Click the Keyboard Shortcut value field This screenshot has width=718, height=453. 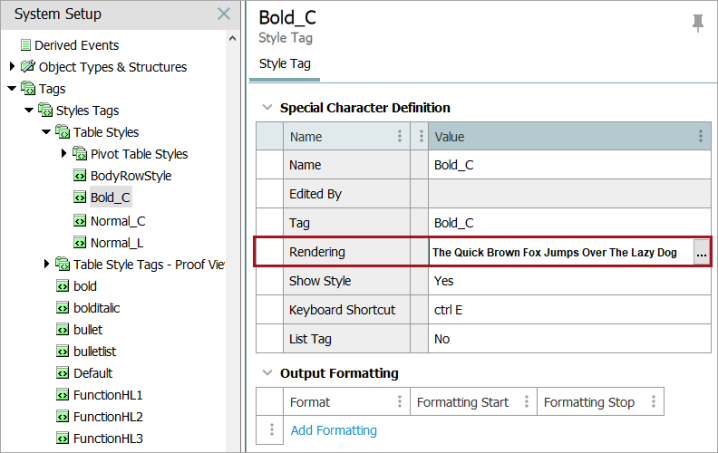(570, 310)
